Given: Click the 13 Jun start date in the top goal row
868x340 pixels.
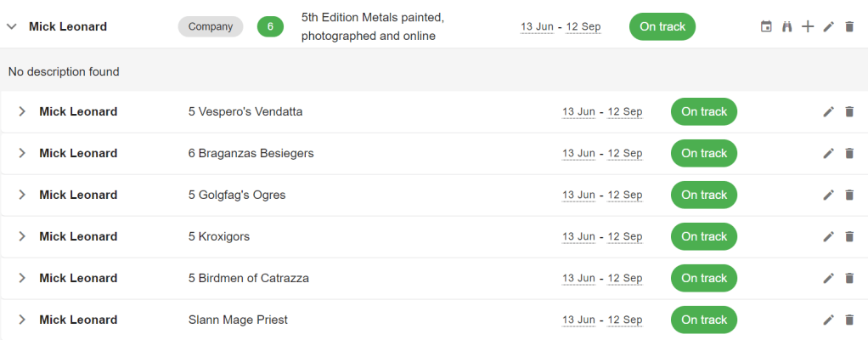Looking at the screenshot, I should click(x=538, y=26).
